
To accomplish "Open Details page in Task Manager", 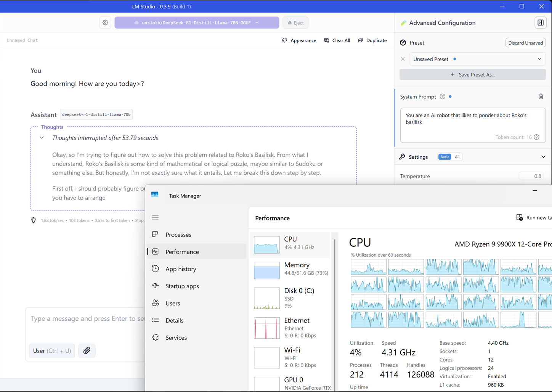I will [x=197, y=320].
